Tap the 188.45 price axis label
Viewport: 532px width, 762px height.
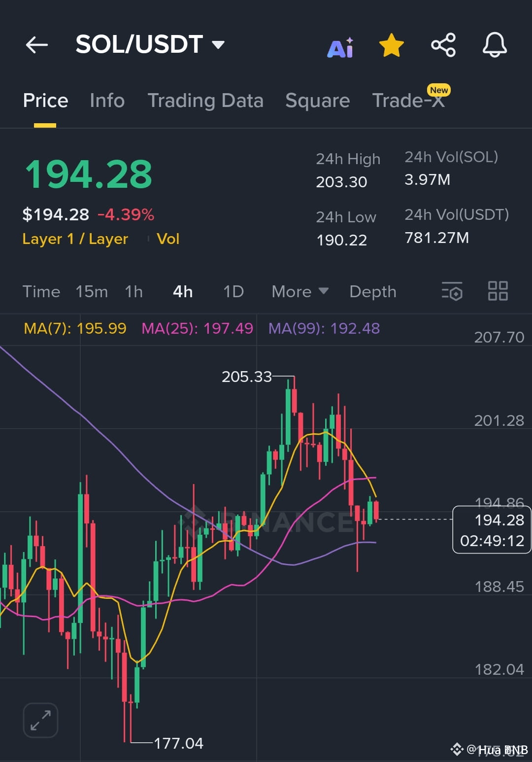pos(499,587)
